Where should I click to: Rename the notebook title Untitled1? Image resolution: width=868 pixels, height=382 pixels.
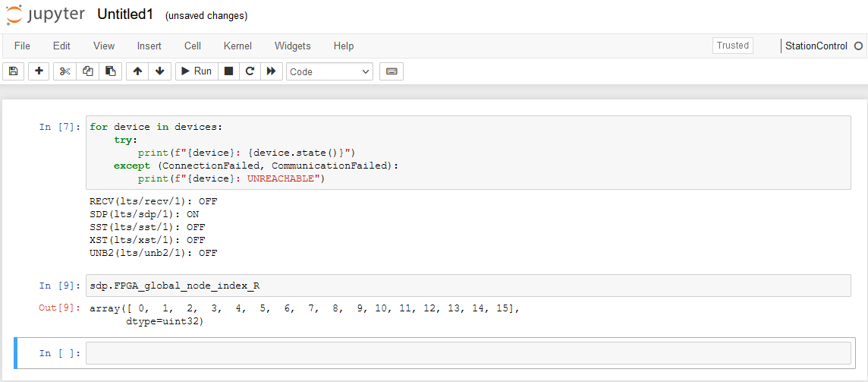(124, 15)
